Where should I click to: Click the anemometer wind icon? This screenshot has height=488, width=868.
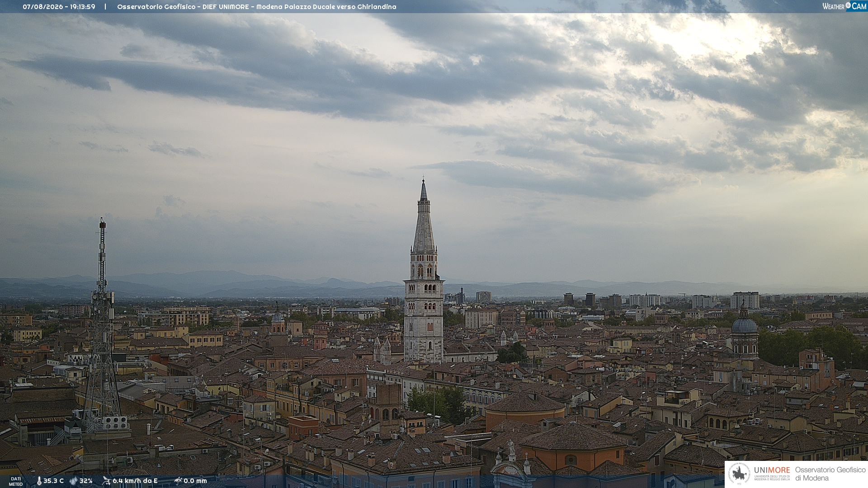tap(106, 481)
